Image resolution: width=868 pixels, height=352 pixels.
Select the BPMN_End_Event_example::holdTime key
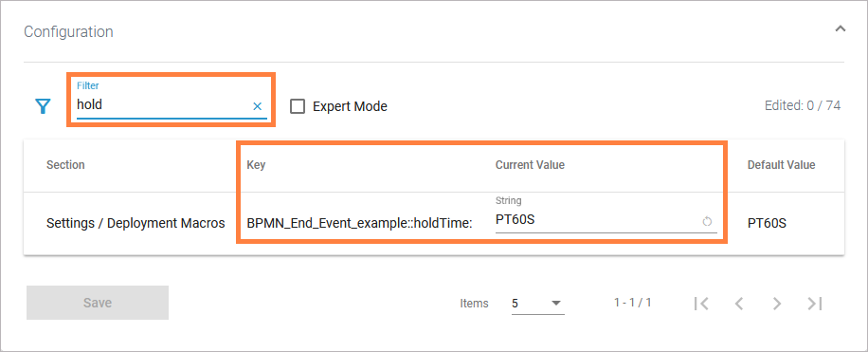click(359, 223)
